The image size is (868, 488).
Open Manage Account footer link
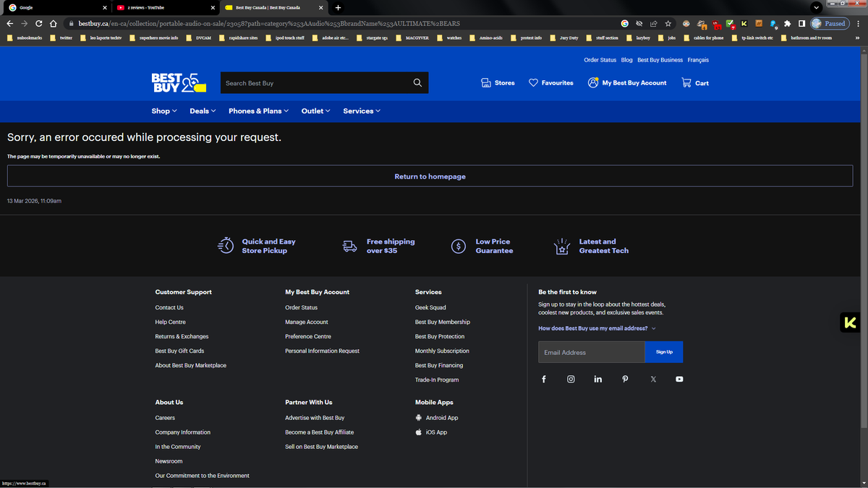[x=307, y=322]
